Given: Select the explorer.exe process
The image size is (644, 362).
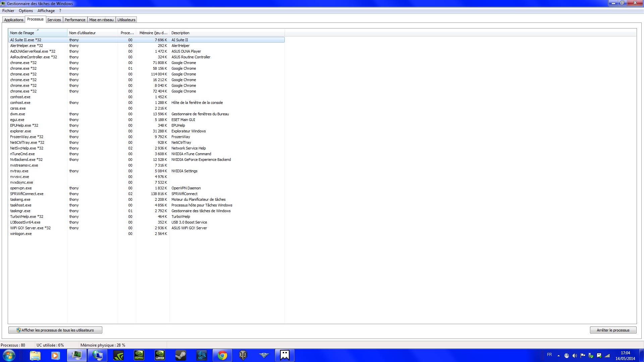Looking at the screenshot, I should coord(146,131).
